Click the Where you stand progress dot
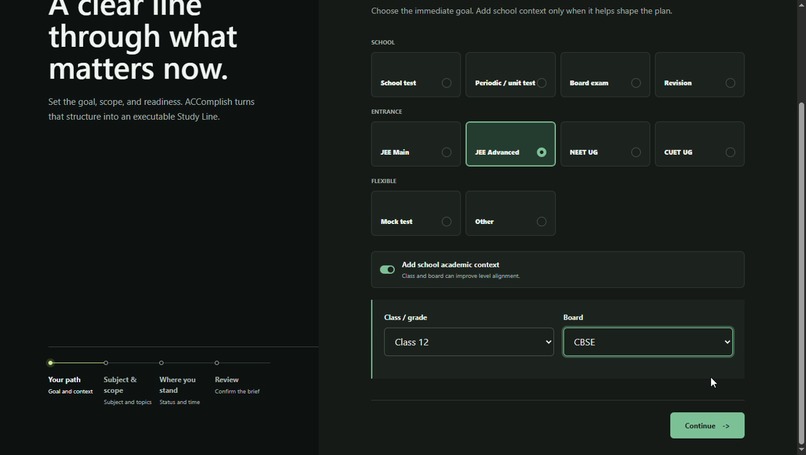Image resolution: width=806 pixels, height=455 pixels. [x=161, y=363]
